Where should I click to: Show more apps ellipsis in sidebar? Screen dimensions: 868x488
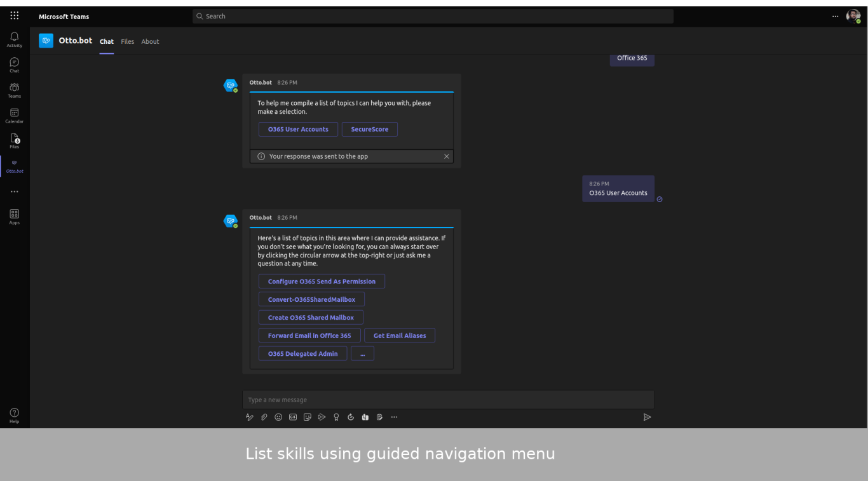[x=15, y=191]
